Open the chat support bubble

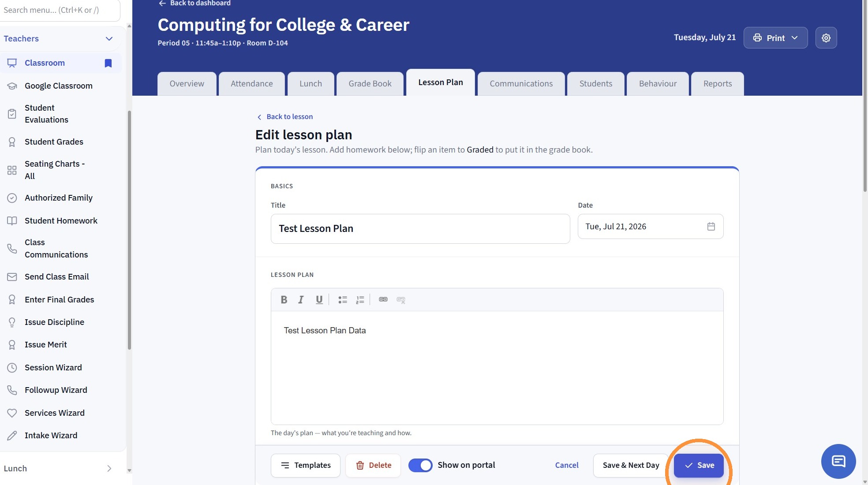838,461
